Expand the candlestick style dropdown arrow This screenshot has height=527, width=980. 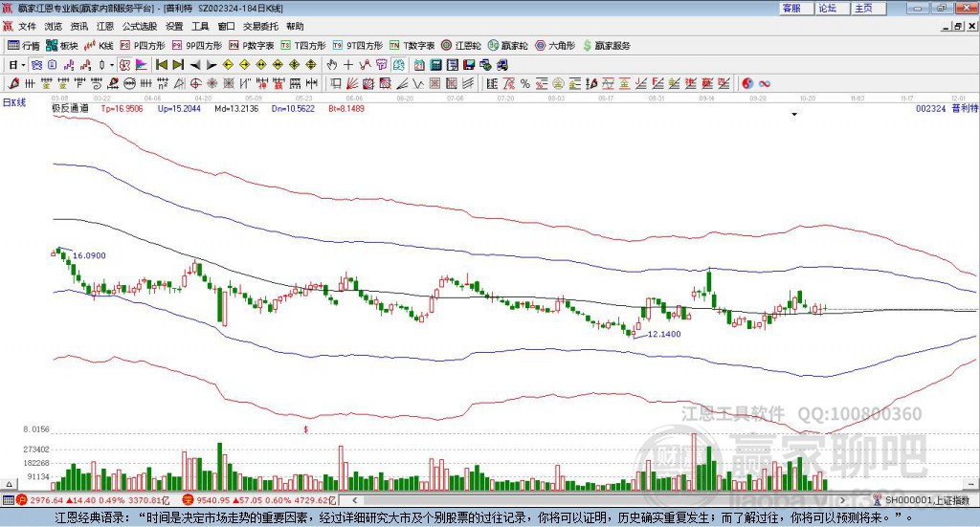[x=112, y=65]
